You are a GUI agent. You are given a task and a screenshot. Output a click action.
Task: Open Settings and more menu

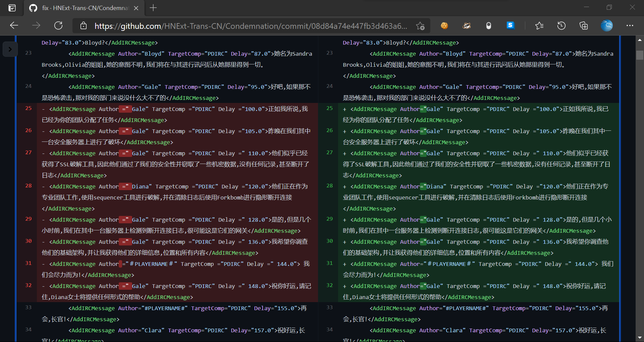631,25
